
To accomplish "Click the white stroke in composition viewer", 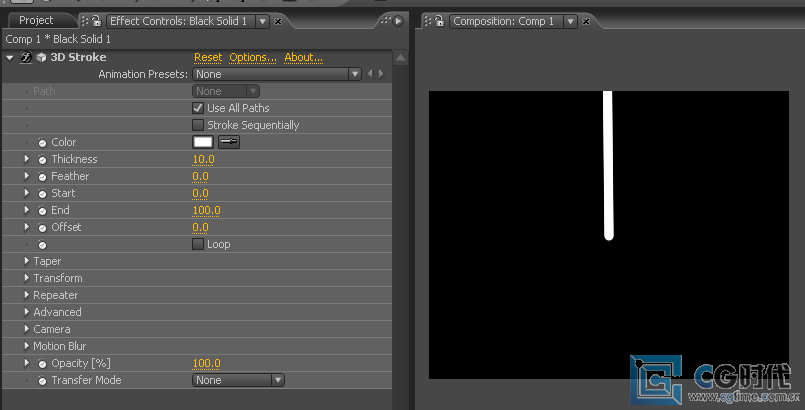I will click(x=608, y=165).
